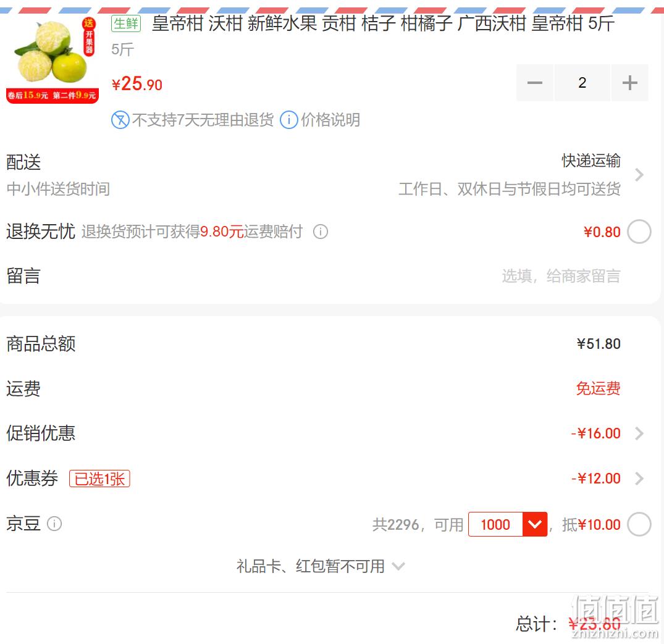This screenshot has height=644, width=664.
Task: Click info icon beside 退换无忧 description
Action: (321, 232)
